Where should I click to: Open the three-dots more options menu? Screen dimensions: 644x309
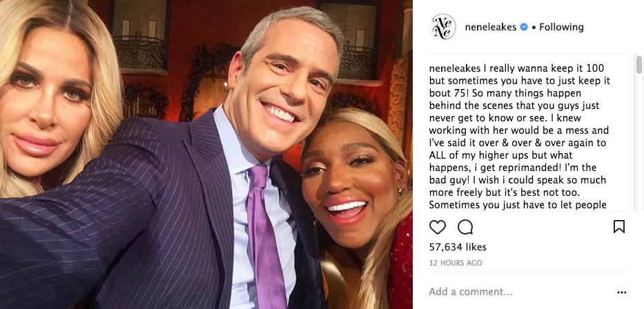(x=622, y=292)
